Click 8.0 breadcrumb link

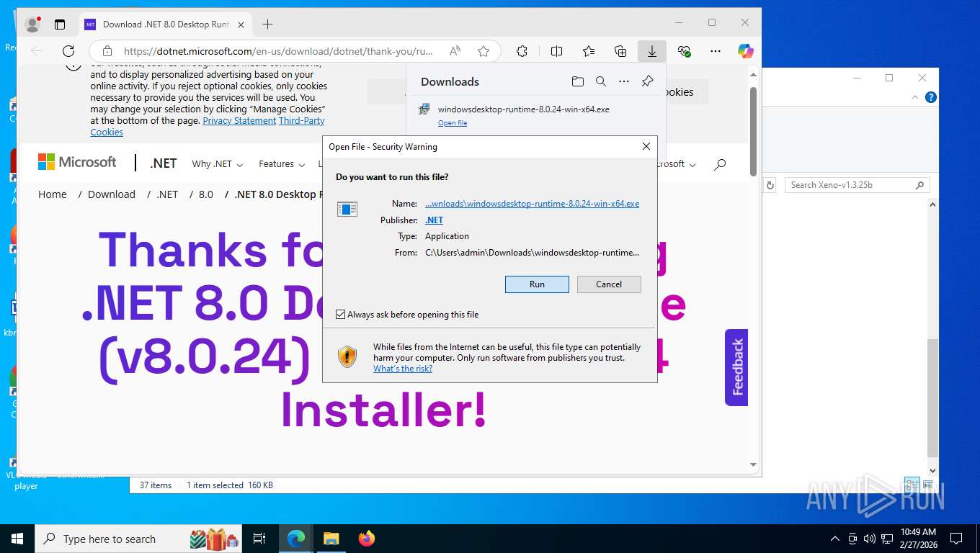click(x=206, y=194)
